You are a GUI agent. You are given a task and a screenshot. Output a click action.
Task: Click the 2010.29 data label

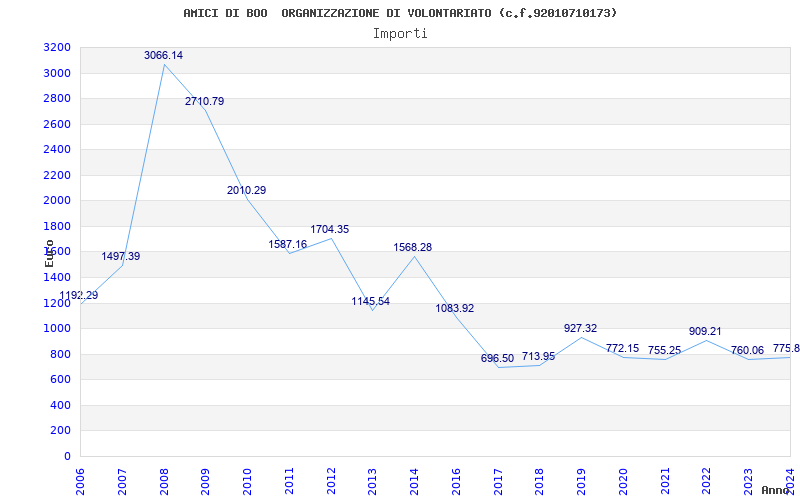click(x=246, y=190)
